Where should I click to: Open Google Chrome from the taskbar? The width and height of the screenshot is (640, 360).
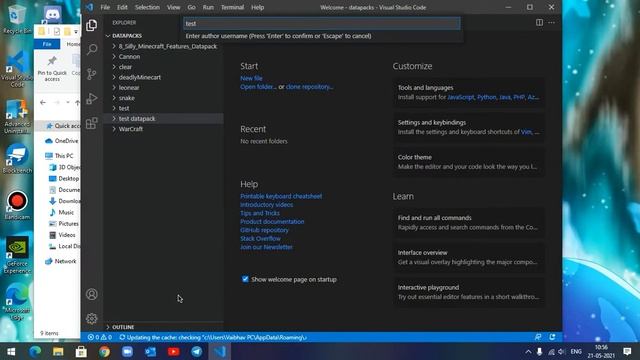(104, 351)
